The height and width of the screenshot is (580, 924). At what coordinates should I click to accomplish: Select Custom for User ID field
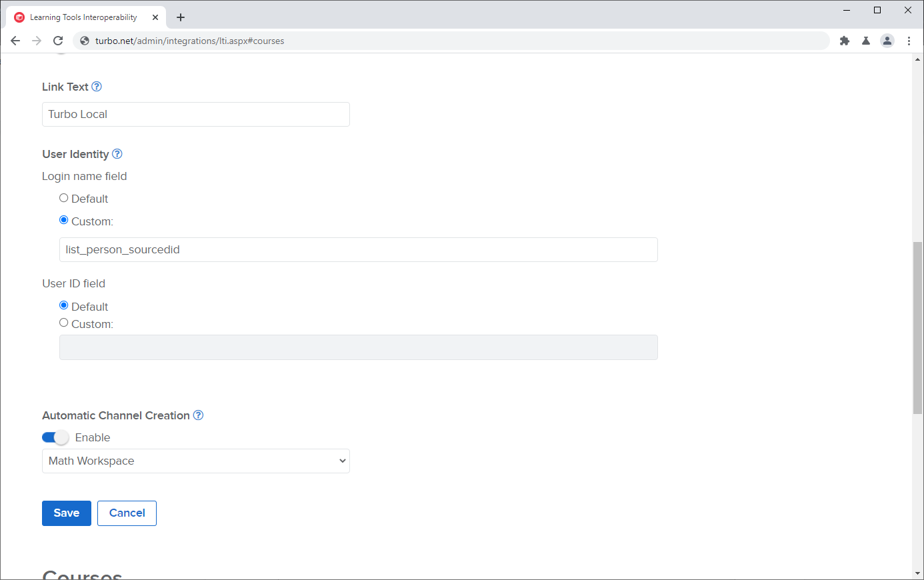63,322
